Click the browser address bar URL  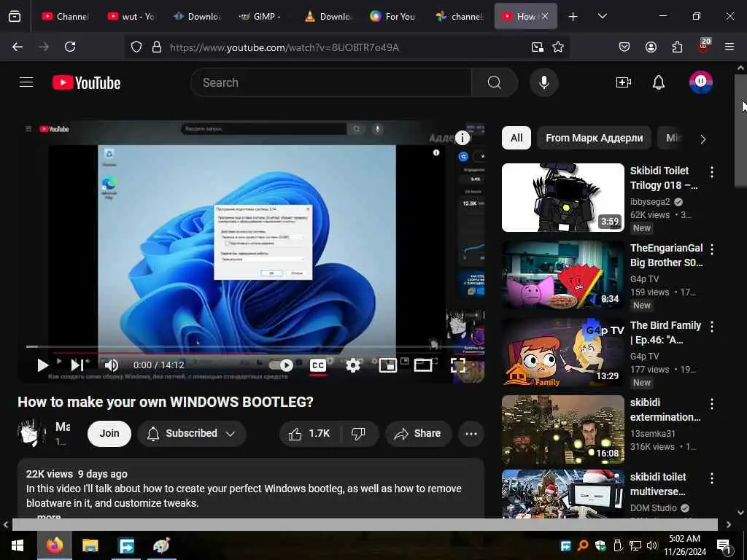(285, 47)
